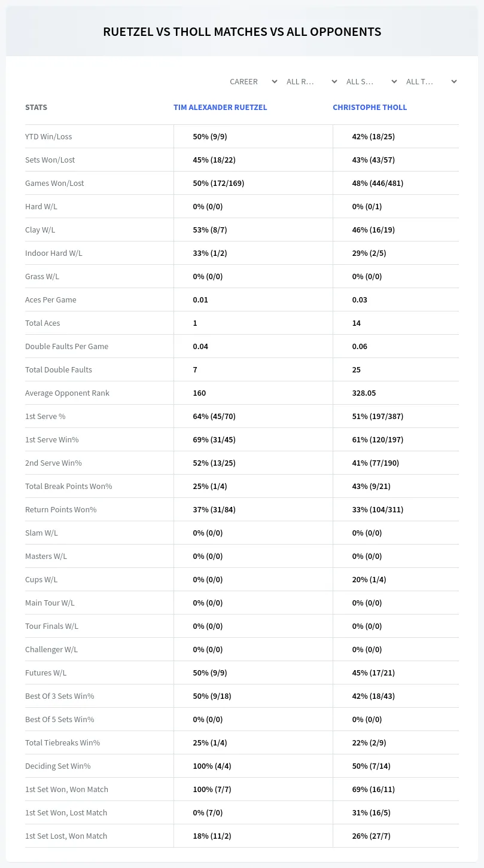Image resolution: width=484 pixels, height=868 pixels.
Task: Click the STATS column header
Action: coord(36,108)
